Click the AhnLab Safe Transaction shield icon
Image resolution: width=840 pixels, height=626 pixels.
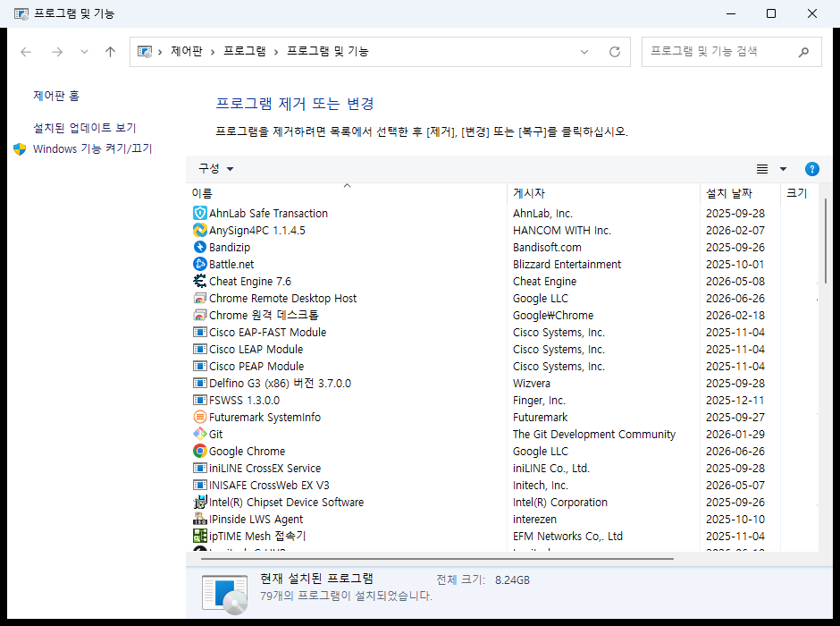pyautogui.click(x=200, y=214)
